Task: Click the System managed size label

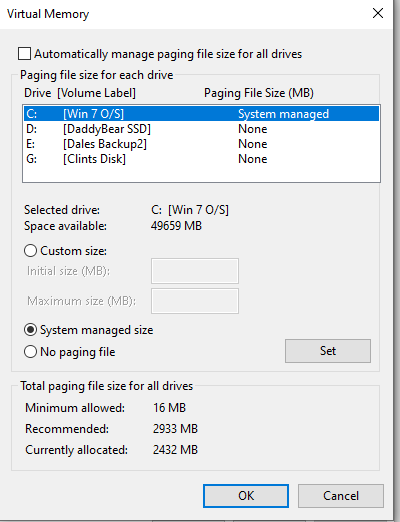Action: coord(97,330)
